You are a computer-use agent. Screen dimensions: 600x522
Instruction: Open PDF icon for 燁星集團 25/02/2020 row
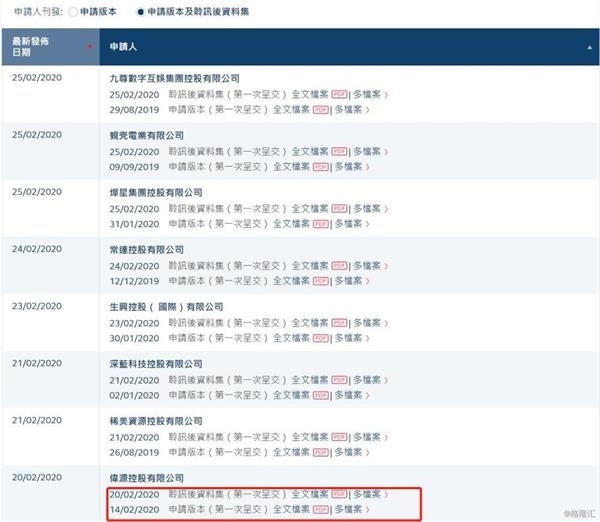(x=339, y=209)
